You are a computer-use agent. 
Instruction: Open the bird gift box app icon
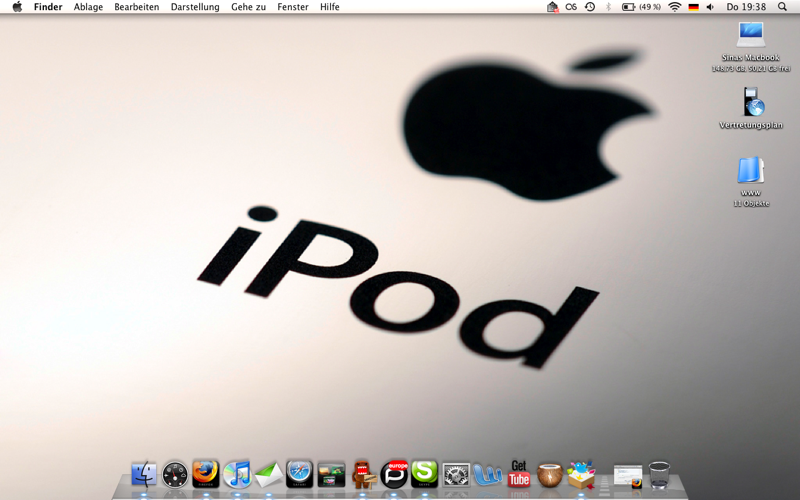[581, 474]
